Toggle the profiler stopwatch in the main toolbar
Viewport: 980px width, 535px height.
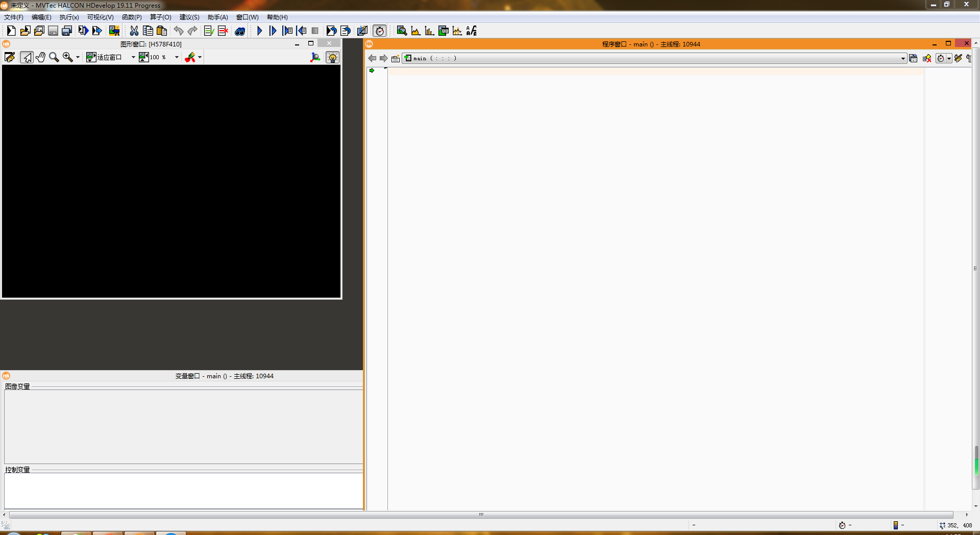coord(379,31)
